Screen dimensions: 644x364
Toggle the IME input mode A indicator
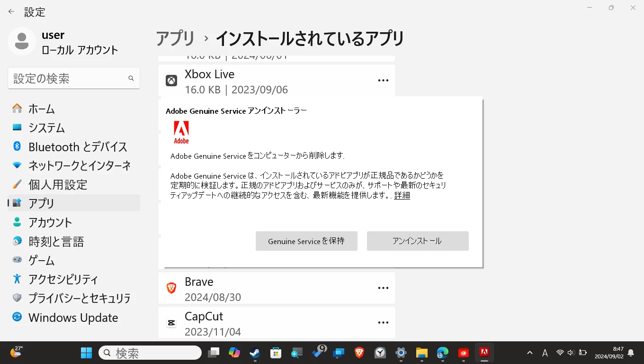545,353
